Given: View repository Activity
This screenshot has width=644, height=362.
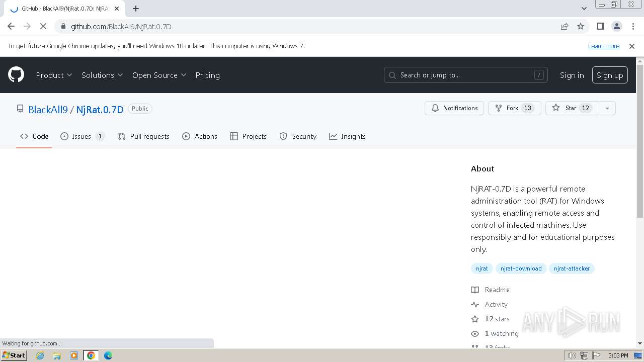Looking at the screenshot, I should point(490,304).
